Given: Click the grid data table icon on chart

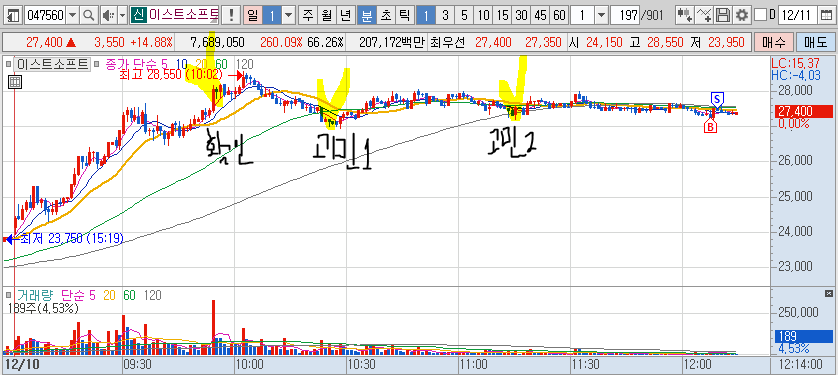Looking at the screenshot, I should (15, 82).
